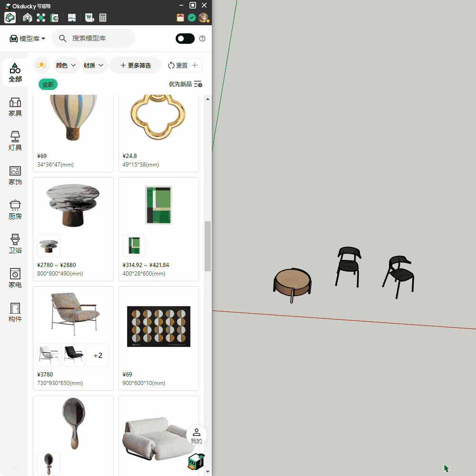Select the green 全部 filter chip
The height and width of the screenshot is (476, 476).
48,84
